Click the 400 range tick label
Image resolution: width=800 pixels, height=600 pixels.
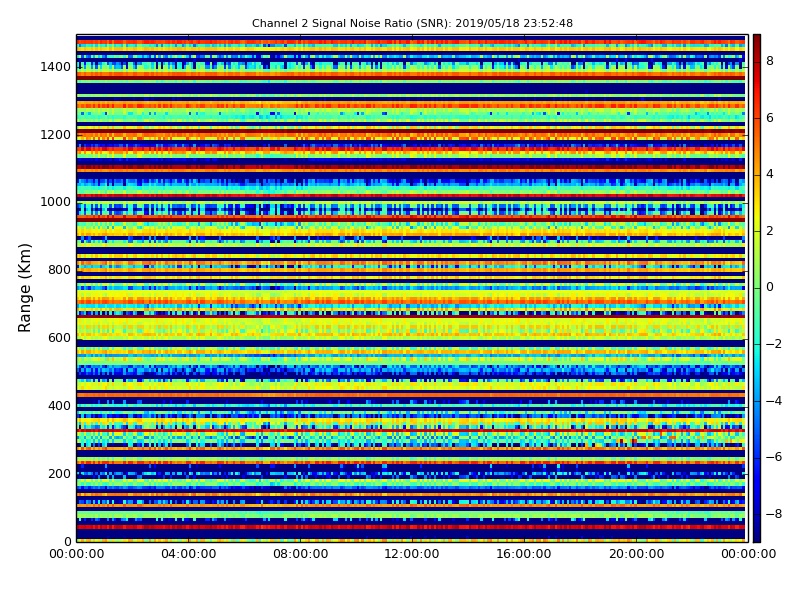(x=59, y=406)
